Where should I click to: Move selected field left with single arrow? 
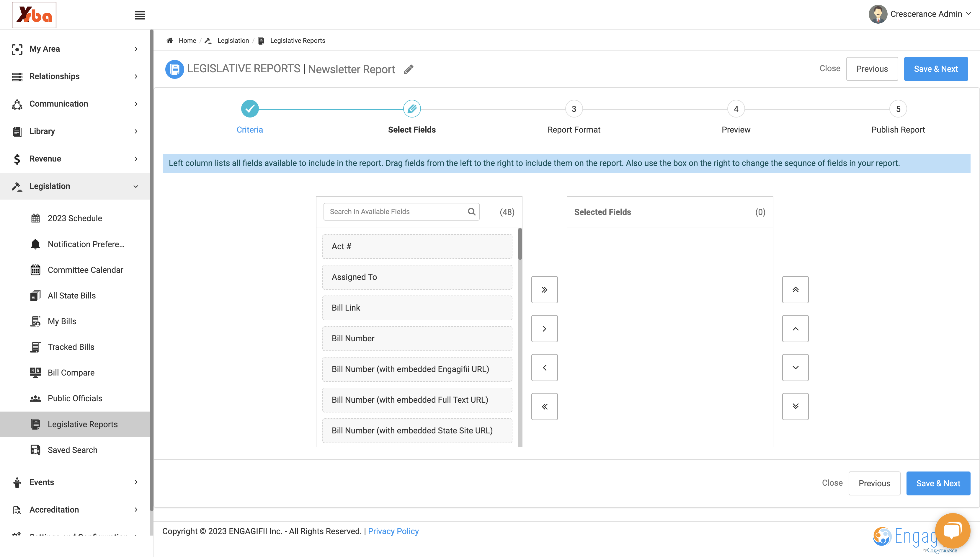tap(544, 368)
